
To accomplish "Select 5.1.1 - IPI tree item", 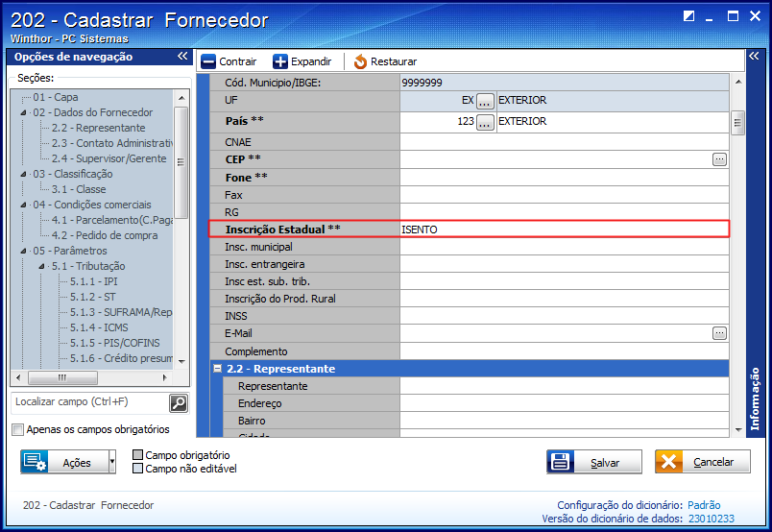I will [93, 281].
